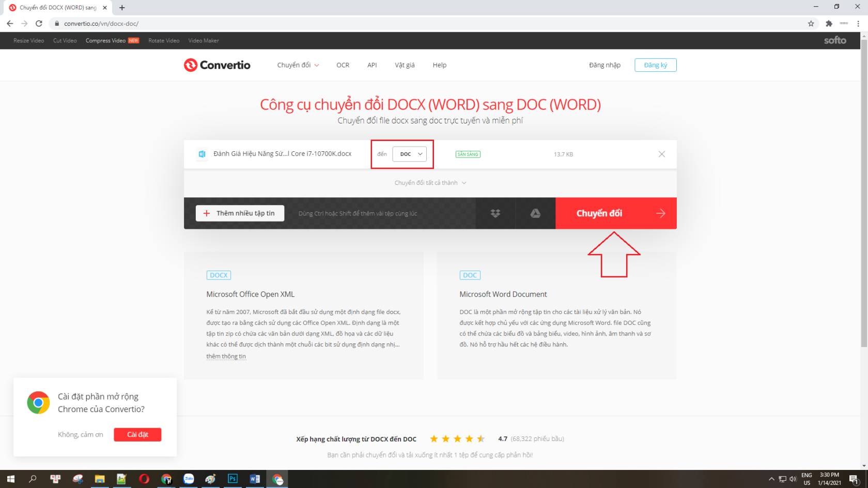This screenshot has width=868, height=488.
Task: Reload the current page
Action: tap(39, 23)
